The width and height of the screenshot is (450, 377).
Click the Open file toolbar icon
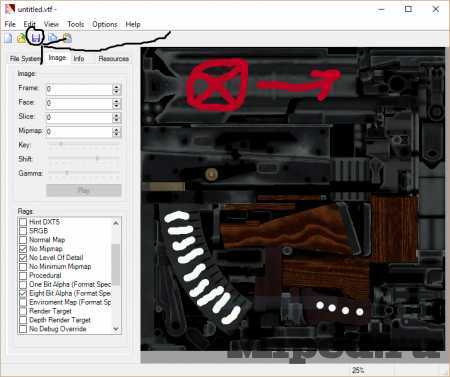pyautogui.click(x=21, y=38)
